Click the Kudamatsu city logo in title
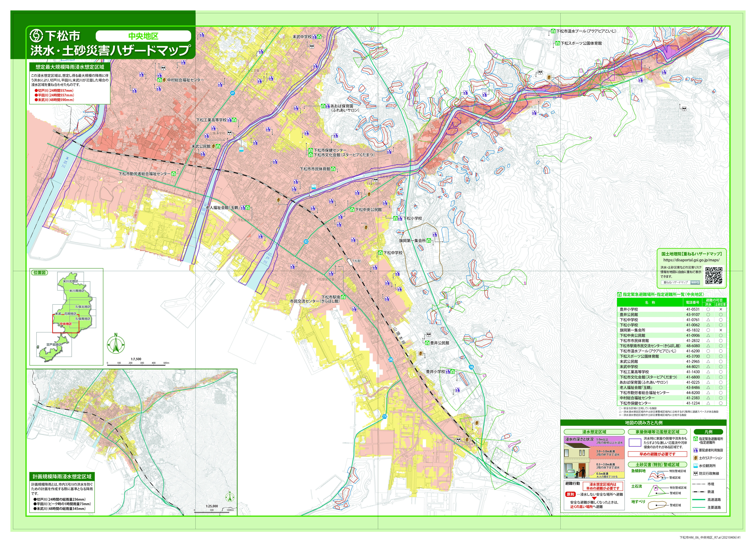 point(36,36)
